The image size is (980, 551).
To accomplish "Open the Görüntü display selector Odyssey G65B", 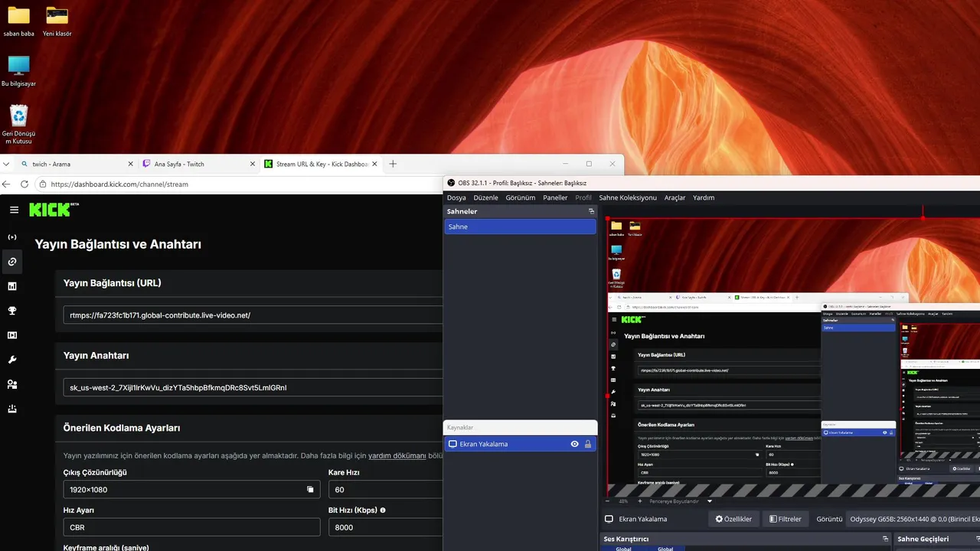I will [914, 519].
